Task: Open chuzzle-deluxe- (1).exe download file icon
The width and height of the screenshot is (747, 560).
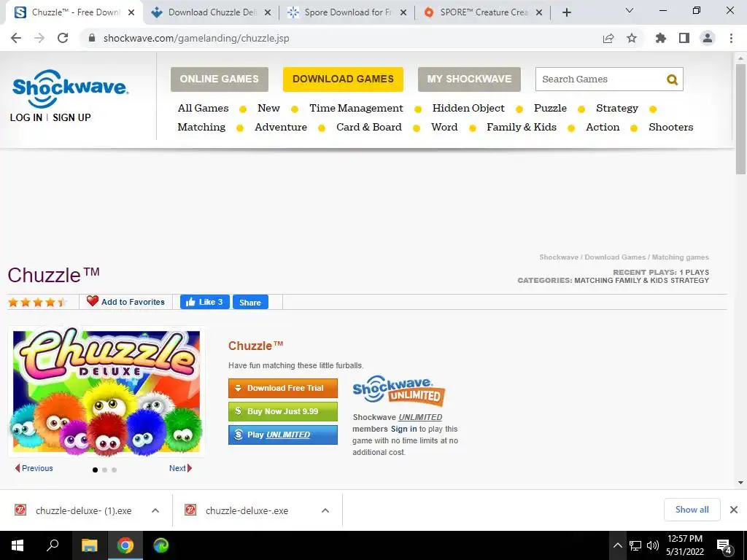Action: click(20, 510)
